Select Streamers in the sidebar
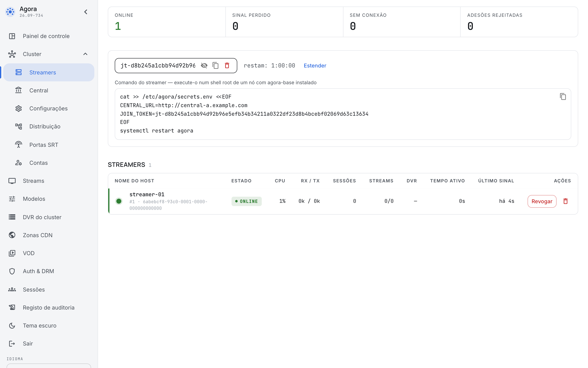The height and width of the screenshot is (368, 588). coord(49,72)
